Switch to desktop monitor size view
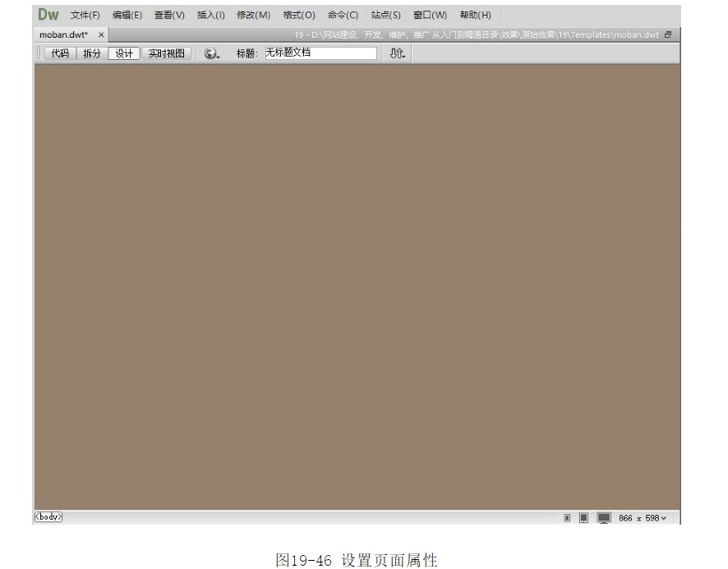 [x=604, y=518]
